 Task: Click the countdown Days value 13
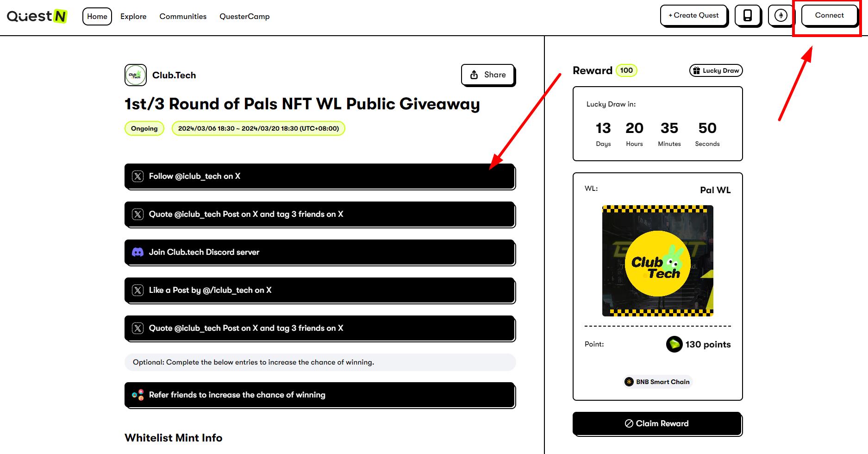pyautogui.click(x=603, y=128)
